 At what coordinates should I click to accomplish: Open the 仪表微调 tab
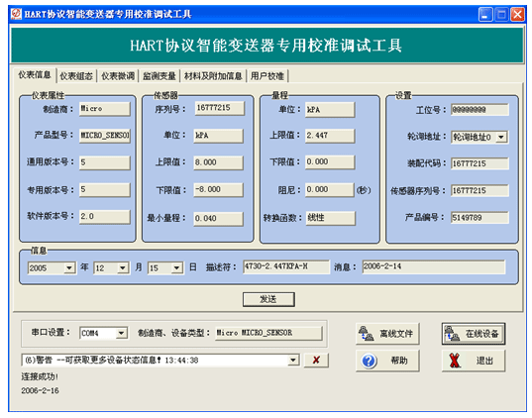[x=118, y=76]
